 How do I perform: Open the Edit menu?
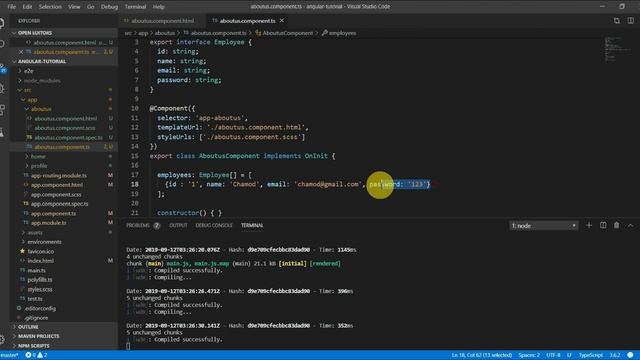[x=27, y=7]
